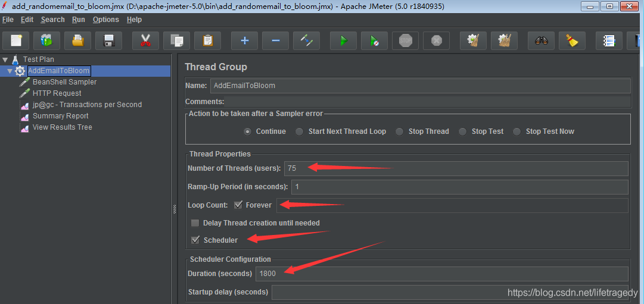
Task: Uncheck the Forever loop checkbox
Action: pyautogui.click(x=238, y=205)
